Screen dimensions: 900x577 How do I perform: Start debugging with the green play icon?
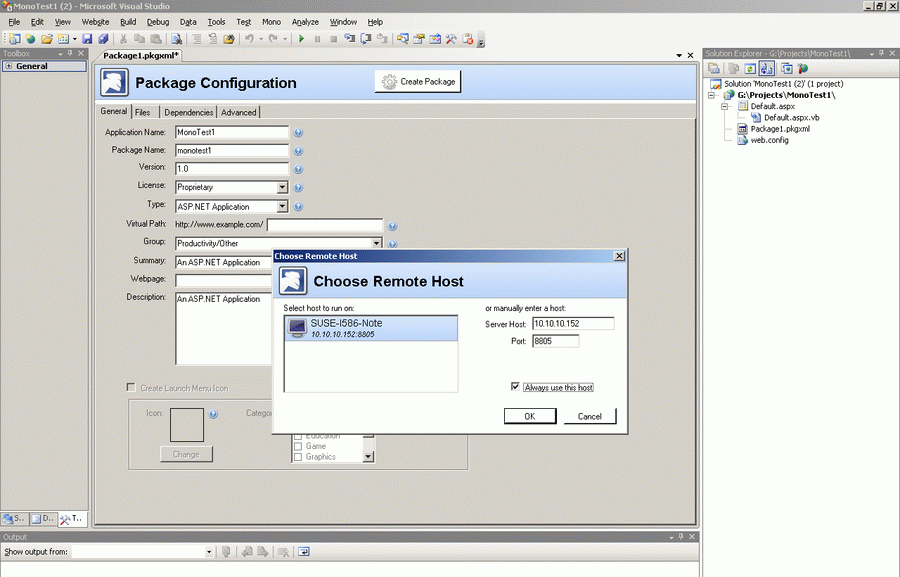point(301,39)
